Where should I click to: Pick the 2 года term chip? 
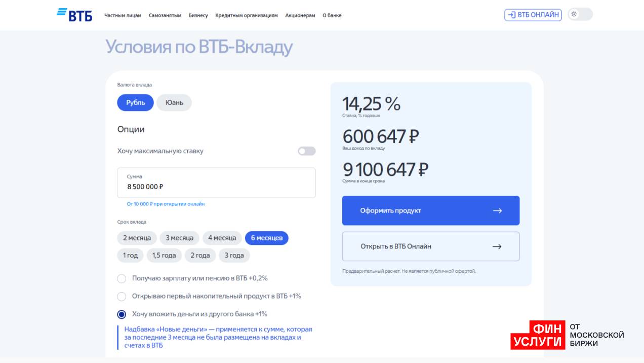[x=200, y=256]
